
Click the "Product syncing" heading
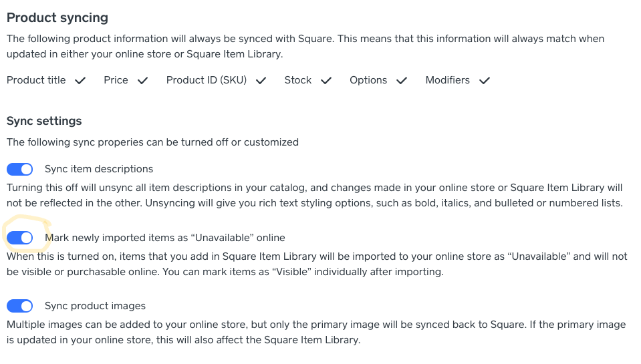coord(57,18)
